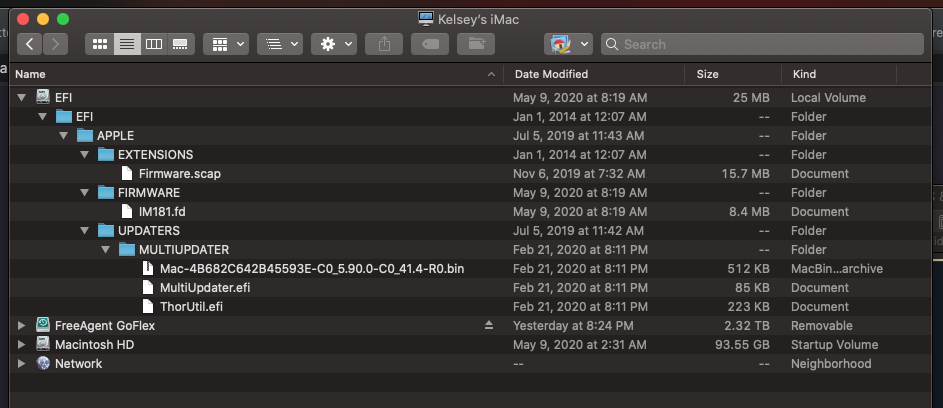
Task: Select the FIRMWARE folder icon
Action: [x=106, y=193]
